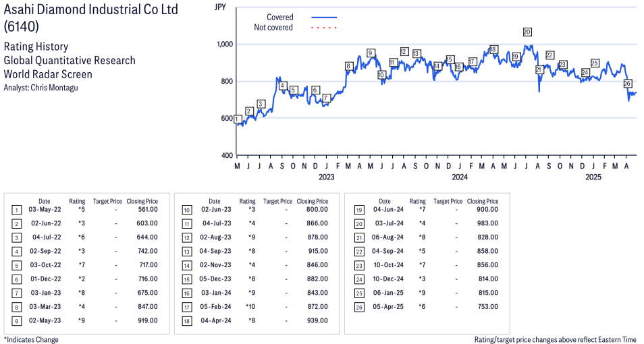This screenshot has width=644, height=344.
Task: Click the closing price 939.00
Action: click(x=317, y=320)
